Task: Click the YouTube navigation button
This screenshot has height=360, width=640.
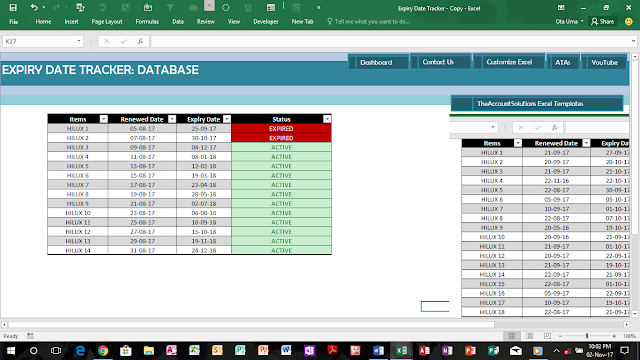Action: 604,62
